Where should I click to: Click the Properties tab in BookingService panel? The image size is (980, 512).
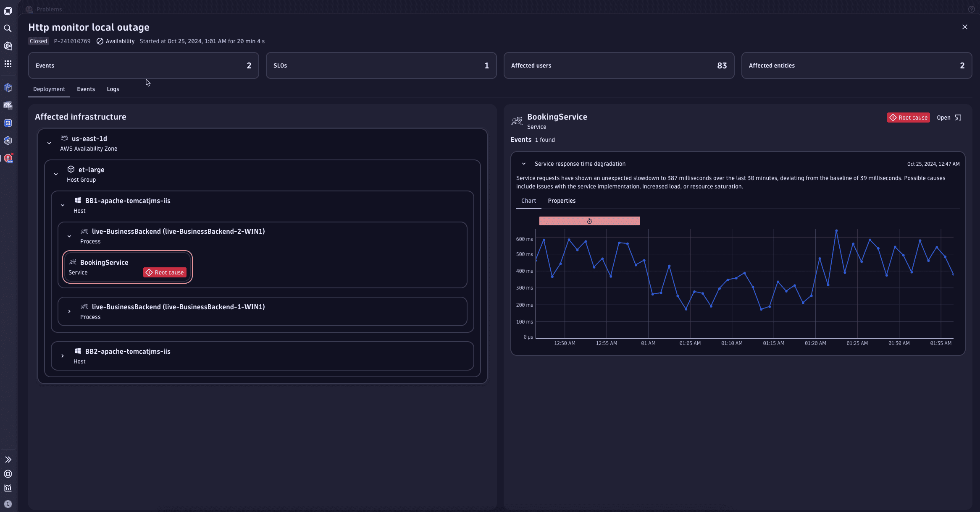561,200
